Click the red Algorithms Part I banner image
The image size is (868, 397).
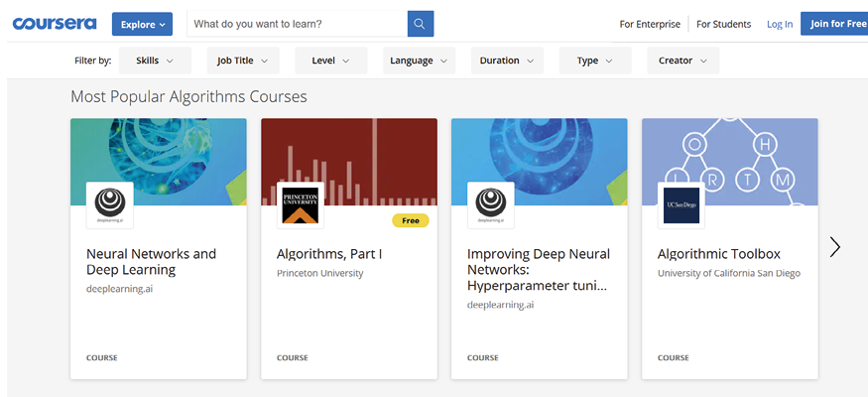(x=349, y=162)
